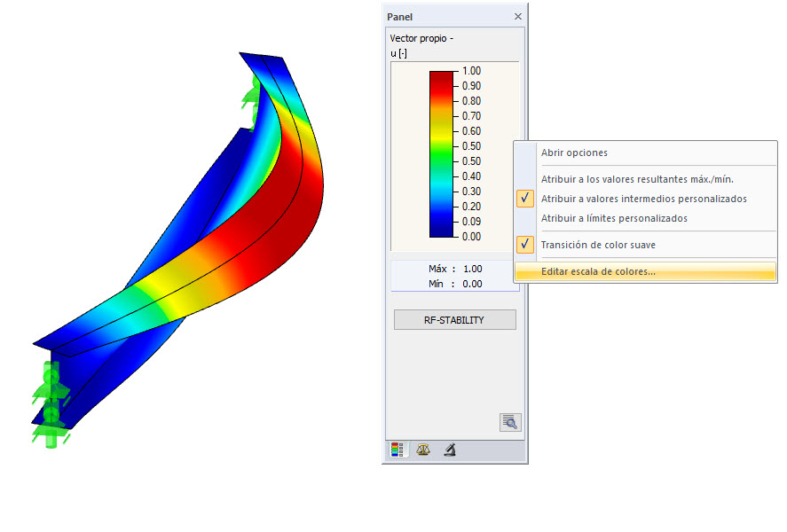Close the Panel window

pyautogui.click(x=518, y=17)
